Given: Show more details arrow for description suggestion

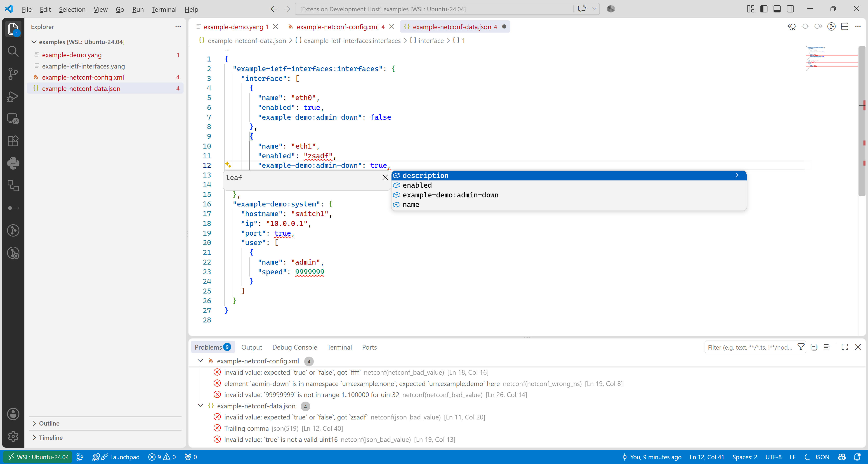Looking at the screenshot, I should [x=737, y=175].
